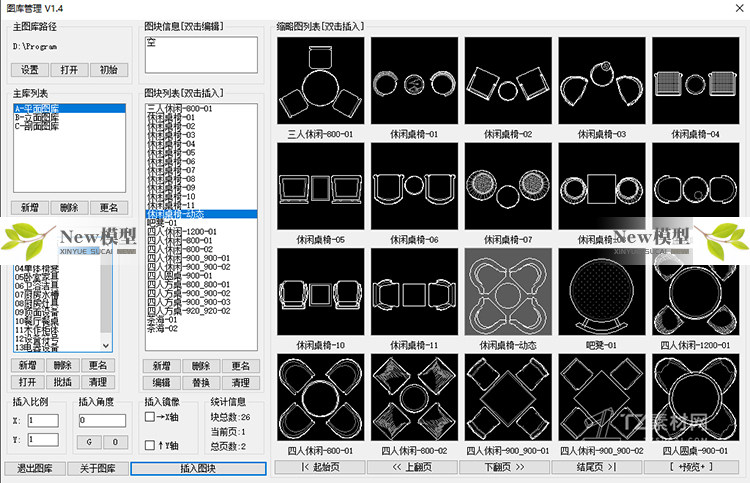Select 四人休闲-1200-01 in block list

click(201, 231)
